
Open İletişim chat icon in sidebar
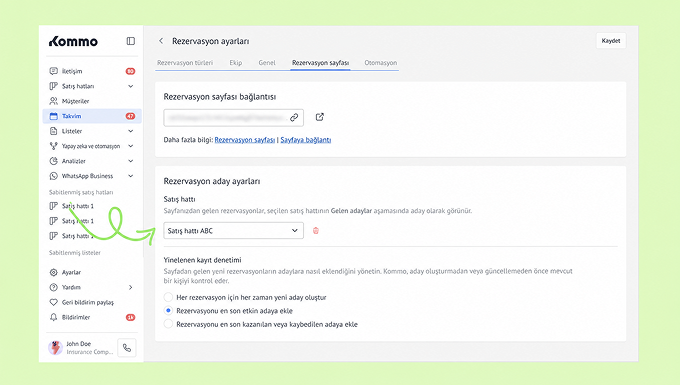click(53, 71)
